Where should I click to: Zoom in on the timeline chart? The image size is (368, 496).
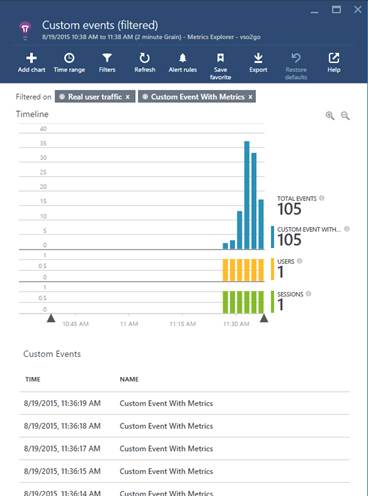click(x=330, y=115)
